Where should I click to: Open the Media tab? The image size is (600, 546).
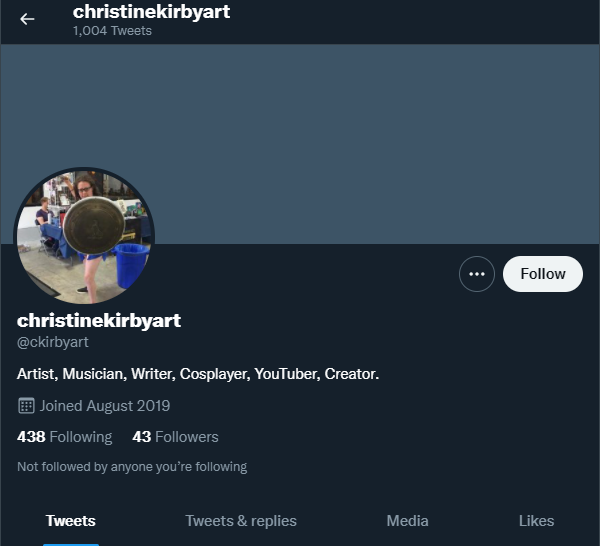[x=407, y=521]
